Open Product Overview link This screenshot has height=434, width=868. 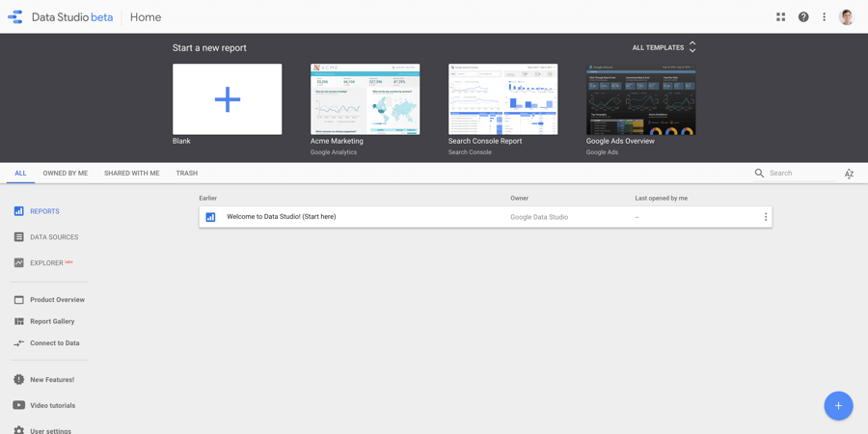click(58, 300)
